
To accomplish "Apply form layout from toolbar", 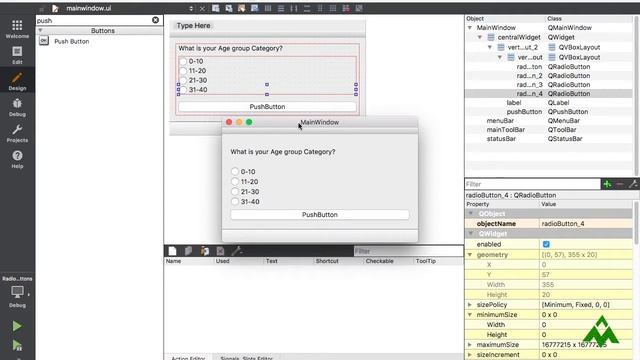I will coord(320,8).
